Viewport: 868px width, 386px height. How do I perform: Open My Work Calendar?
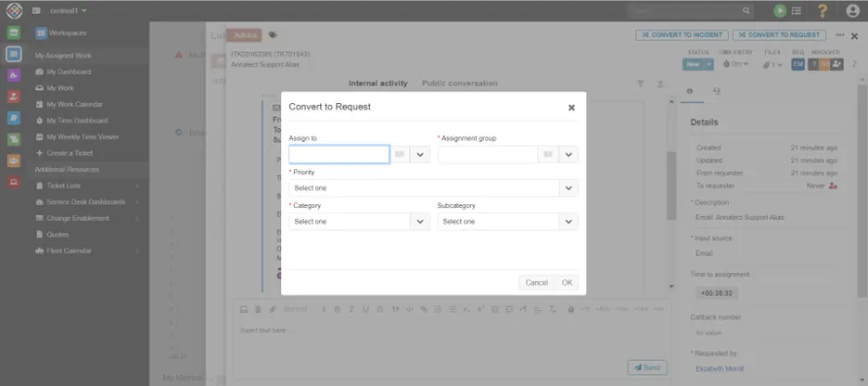[x=69, y=104]
